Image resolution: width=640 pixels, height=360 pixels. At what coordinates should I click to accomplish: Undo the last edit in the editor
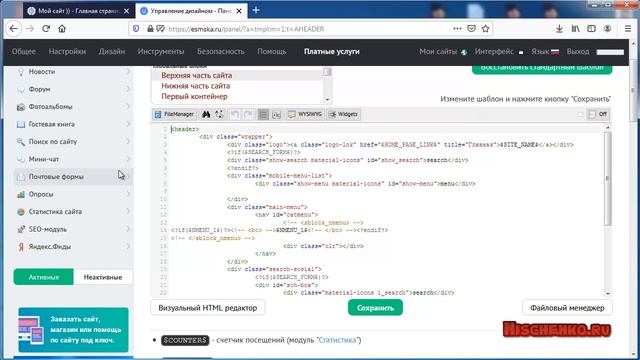pyautogui.click(x=235, y=114)
